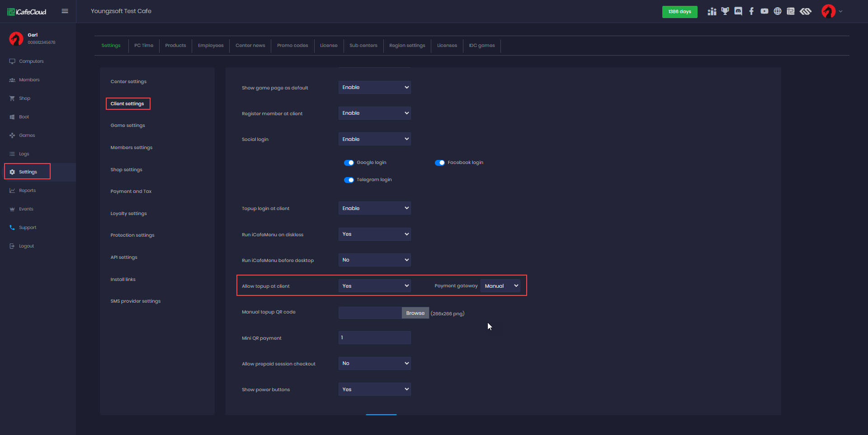Screen dimensions: 868x435
Task: Click the green 1386 days button
Action: tap(679, 12)
